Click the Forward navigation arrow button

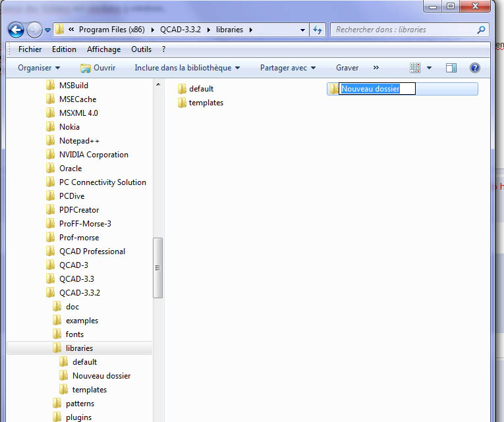click(34, 30)
